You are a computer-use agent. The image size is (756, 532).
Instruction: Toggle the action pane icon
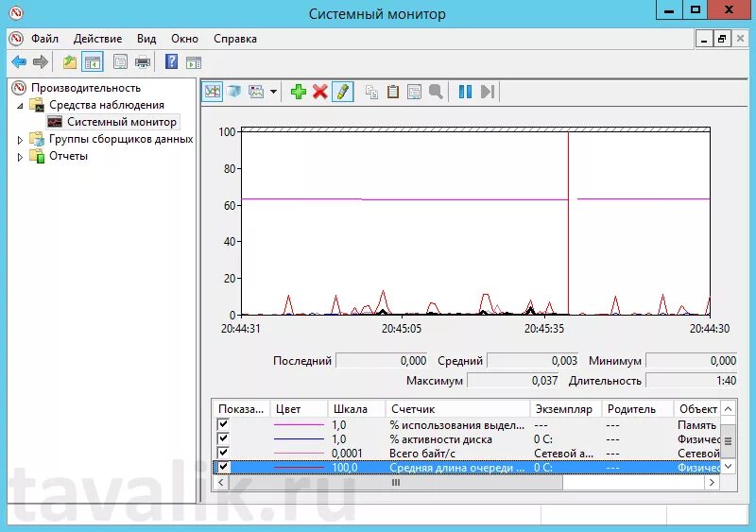point(194,62)
